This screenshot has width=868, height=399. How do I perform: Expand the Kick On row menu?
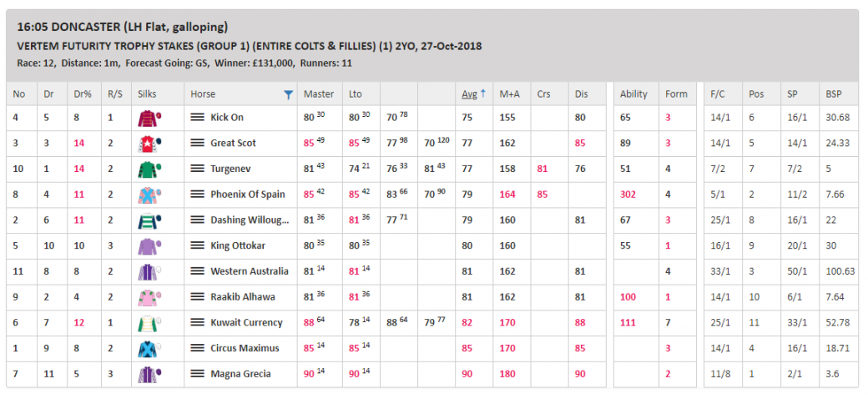[197, 118]
